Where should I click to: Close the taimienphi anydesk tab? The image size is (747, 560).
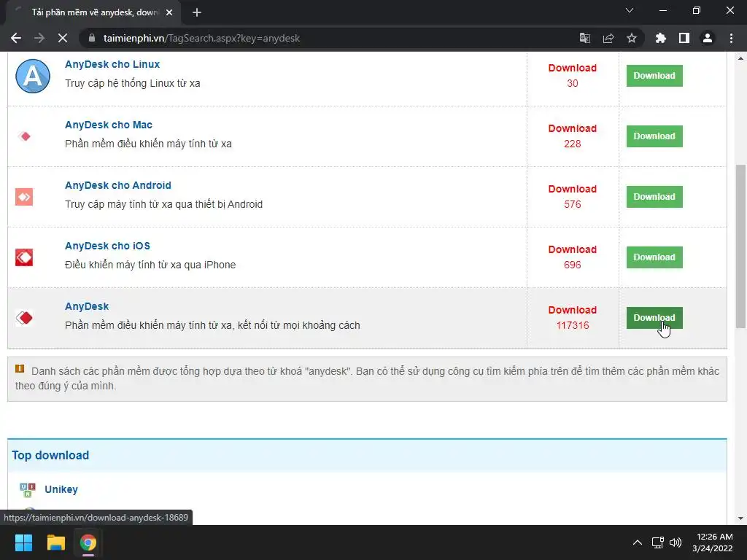[x=169, y=12]
